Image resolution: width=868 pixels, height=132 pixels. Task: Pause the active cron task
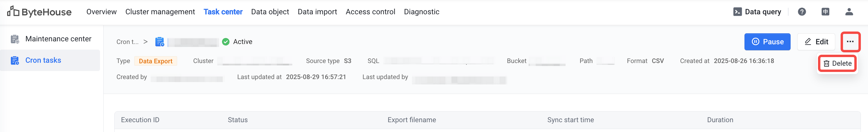(767, 42)
